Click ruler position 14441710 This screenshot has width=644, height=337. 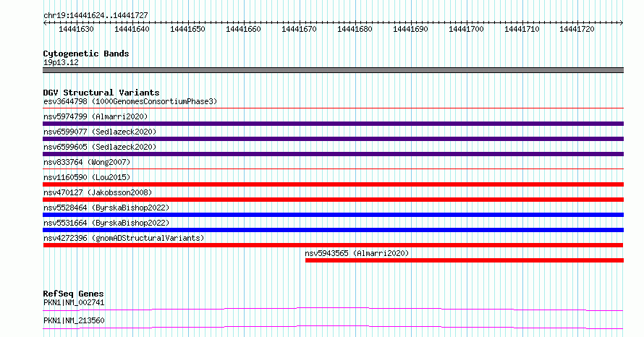(522, 29)
